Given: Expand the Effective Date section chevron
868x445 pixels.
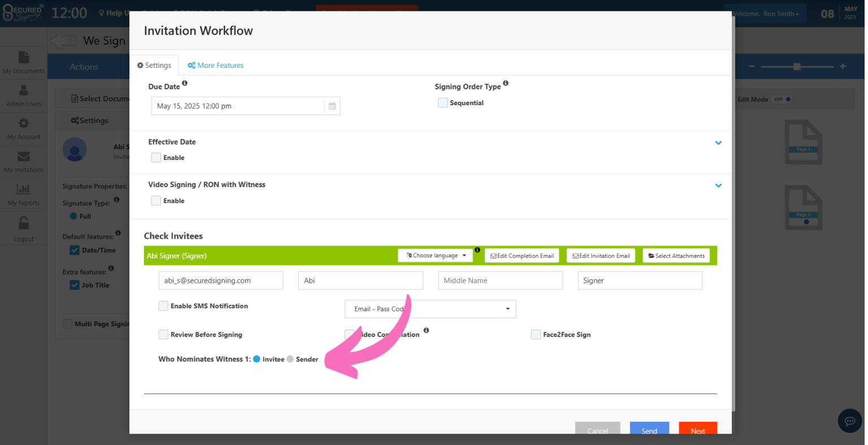Looking at the screenshot, I should coord(718,143).
